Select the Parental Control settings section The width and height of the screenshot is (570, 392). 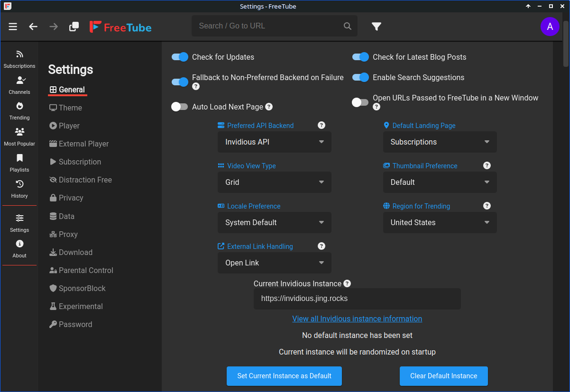pyautogui.click(x=81, y=270)
